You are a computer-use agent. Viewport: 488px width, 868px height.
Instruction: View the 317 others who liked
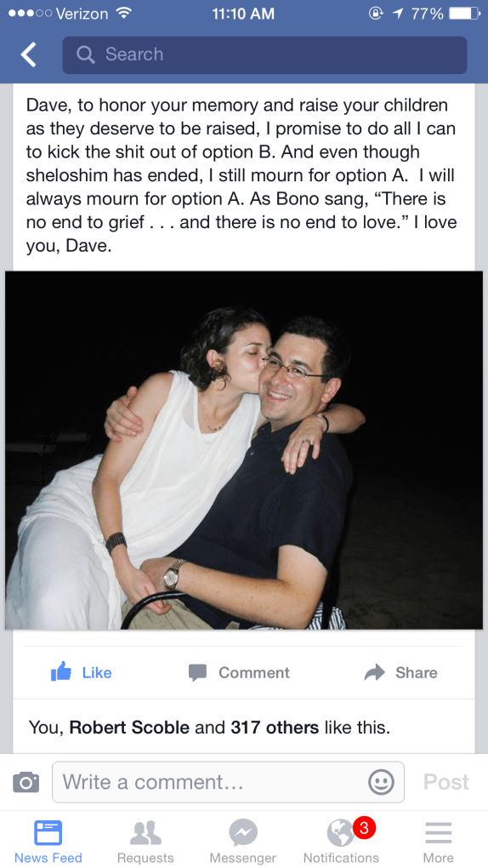click(275, 727)
